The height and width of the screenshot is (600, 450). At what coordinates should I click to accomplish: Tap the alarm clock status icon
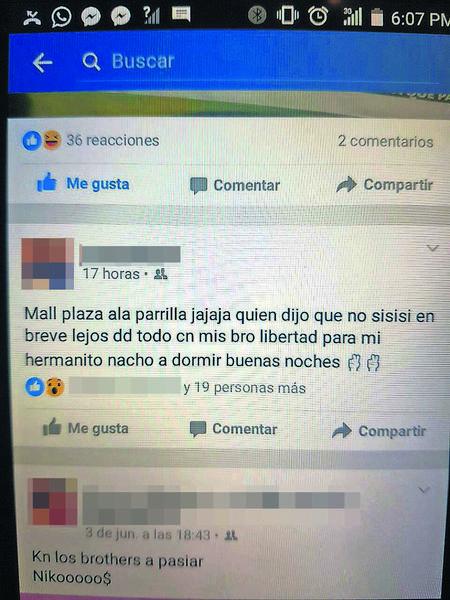click(x=318, y=16)
